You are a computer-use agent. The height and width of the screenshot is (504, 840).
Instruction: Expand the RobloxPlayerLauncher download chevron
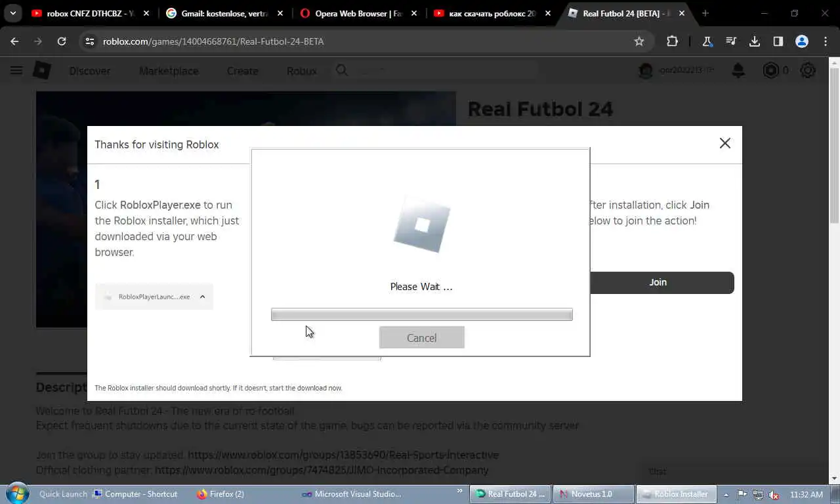(x=202, y=297)
